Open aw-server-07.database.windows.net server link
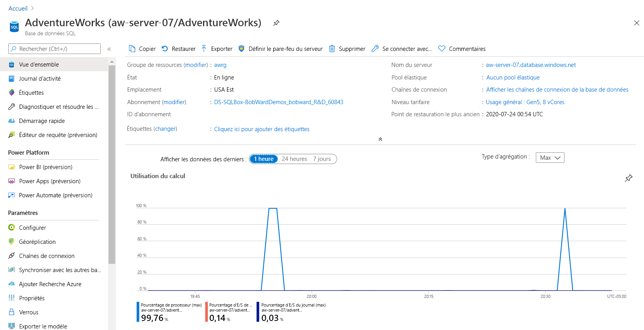The height and width of the screenshot is (330, 644). point(531,65)
